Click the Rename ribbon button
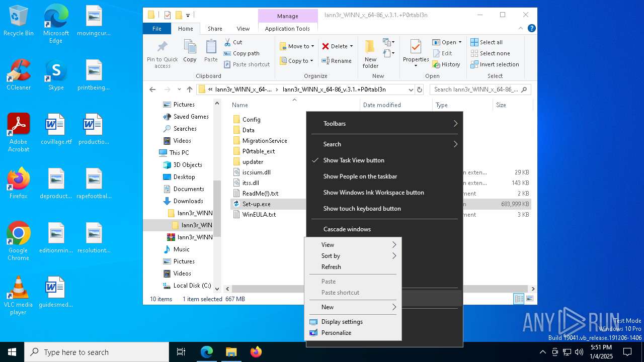This screenshot has height=362, width=644. (x=337, y=61)
